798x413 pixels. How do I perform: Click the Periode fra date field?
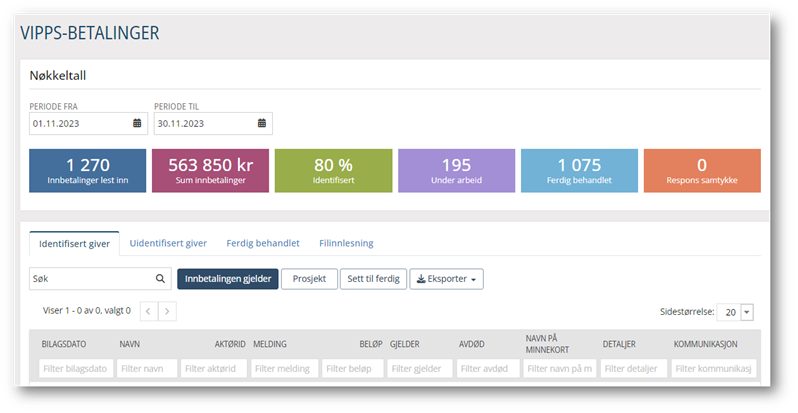(89, 124)
